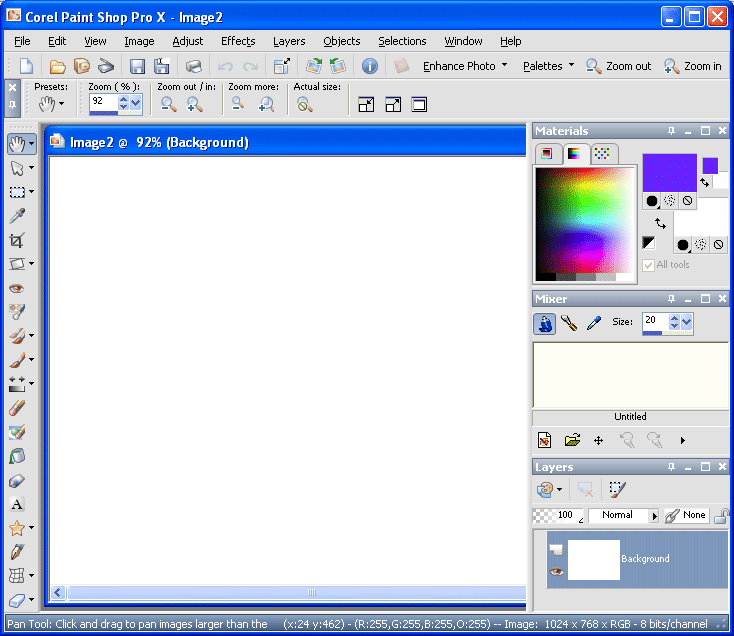Open the Adjust menu
The image size is (734, 636).
[187, 41]
